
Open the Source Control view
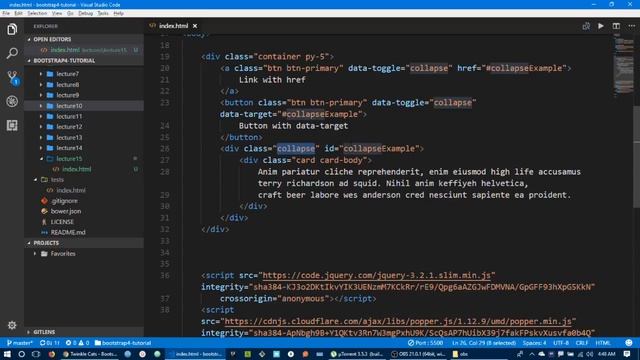pos(12,78)
